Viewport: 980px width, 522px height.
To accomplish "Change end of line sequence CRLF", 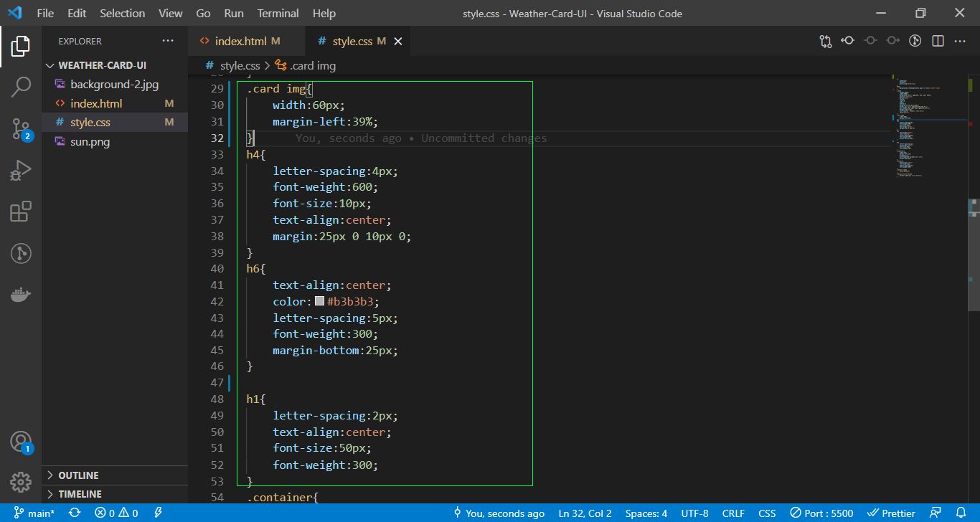I will coord(733,513).
